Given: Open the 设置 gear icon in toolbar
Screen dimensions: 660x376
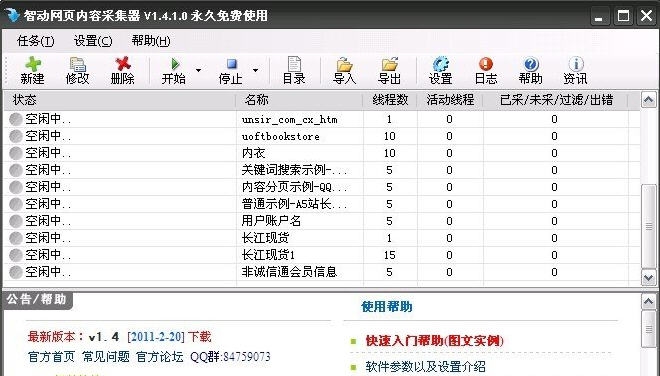Looking at the screenshot, I should 440,64.
